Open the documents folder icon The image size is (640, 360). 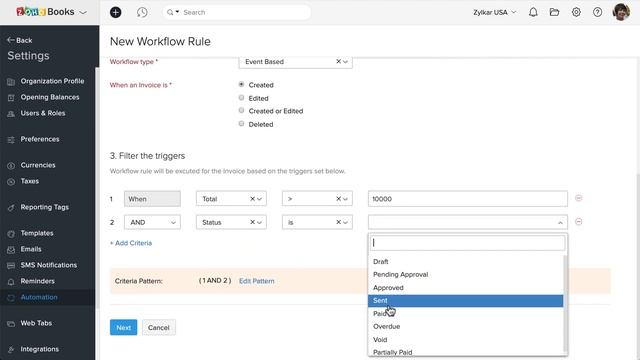click(554, 12)
